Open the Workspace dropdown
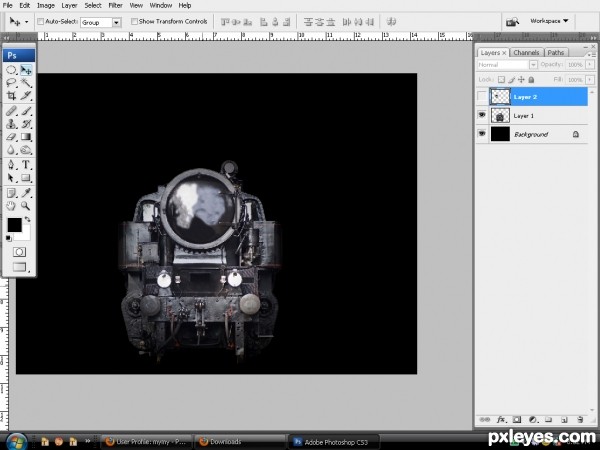 pos(549,21)
